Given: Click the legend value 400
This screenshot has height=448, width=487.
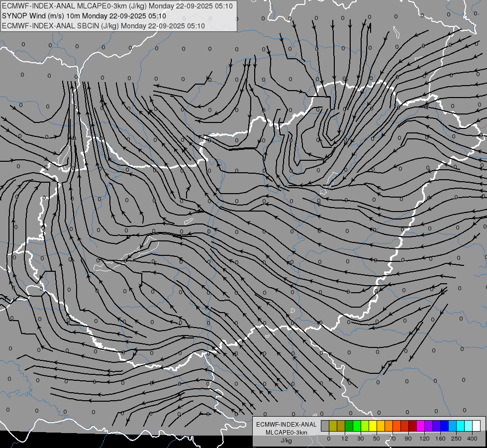Looking at the screenshot, I should pos(472,439).
